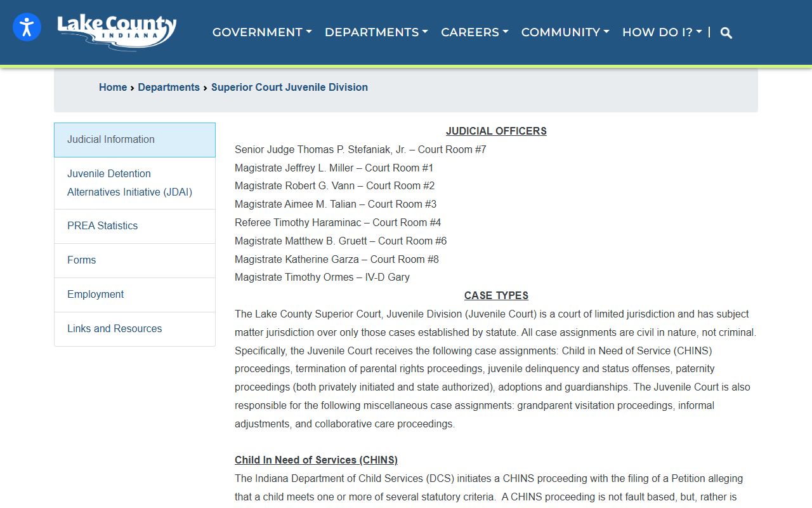The width and height of the screenshot is (812, 508).
Task: Click Magistrate Aimee M. Talian line
Action: [x=336, y=204]
